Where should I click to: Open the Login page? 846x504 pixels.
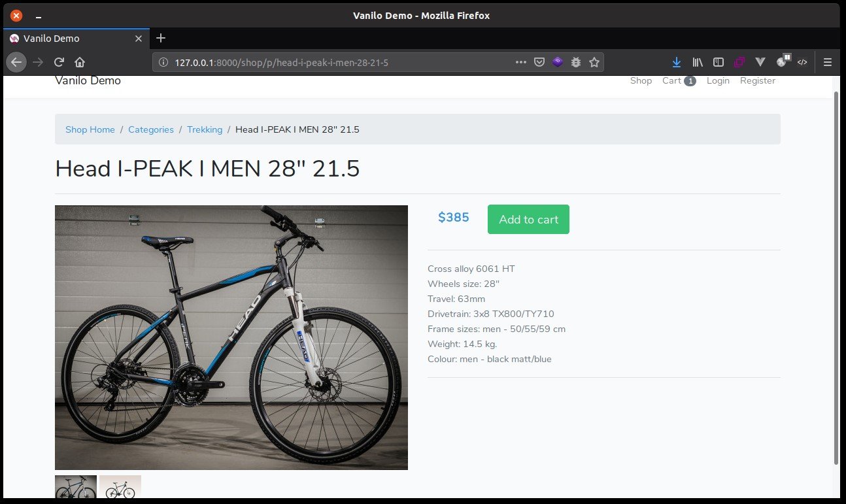point(718,80)
